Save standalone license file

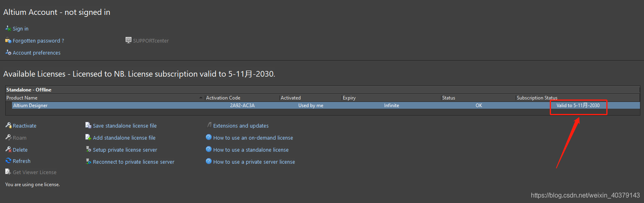tap(125, 126)
